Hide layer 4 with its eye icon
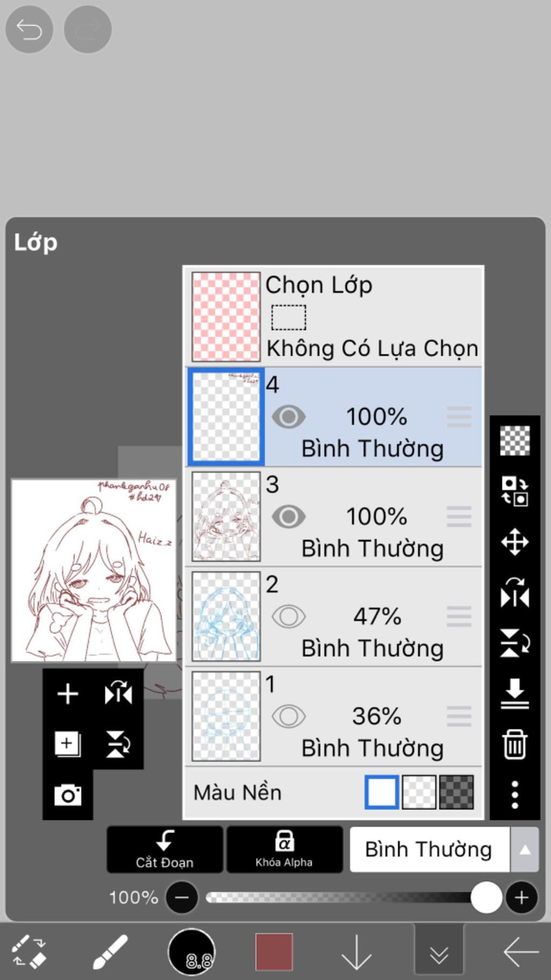Screen dimensions: 551x980 [x=289, y=417]
